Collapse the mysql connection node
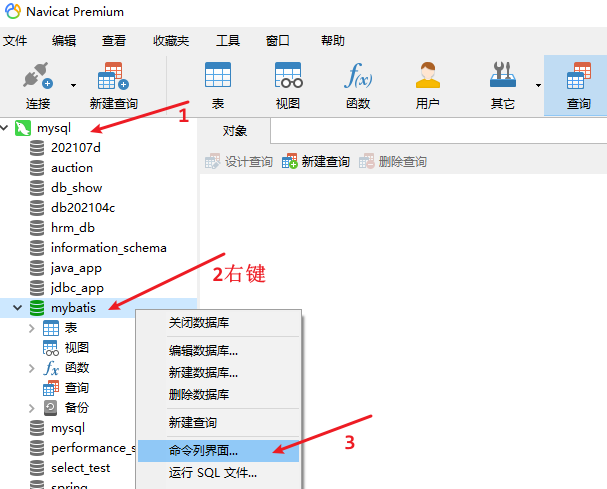This screenshot has width=607, height=489. [x=5, y=127]
